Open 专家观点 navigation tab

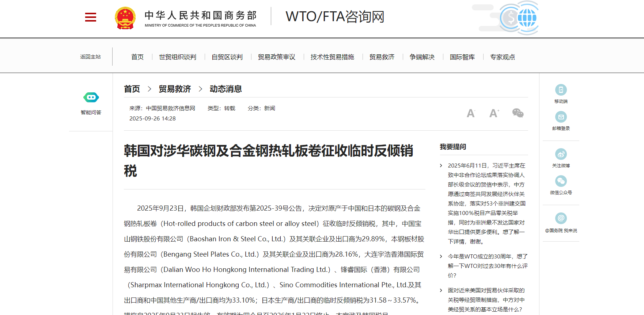[x=502, y=57]
